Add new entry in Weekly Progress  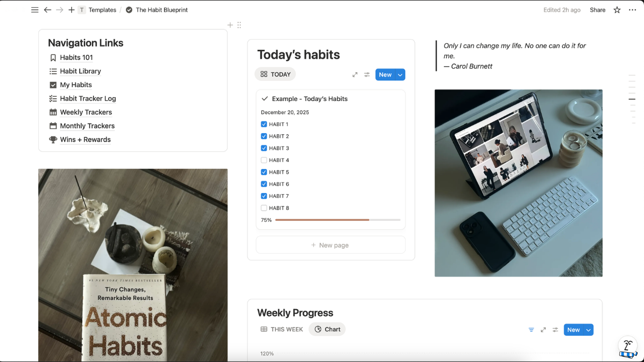click(574, 330)
